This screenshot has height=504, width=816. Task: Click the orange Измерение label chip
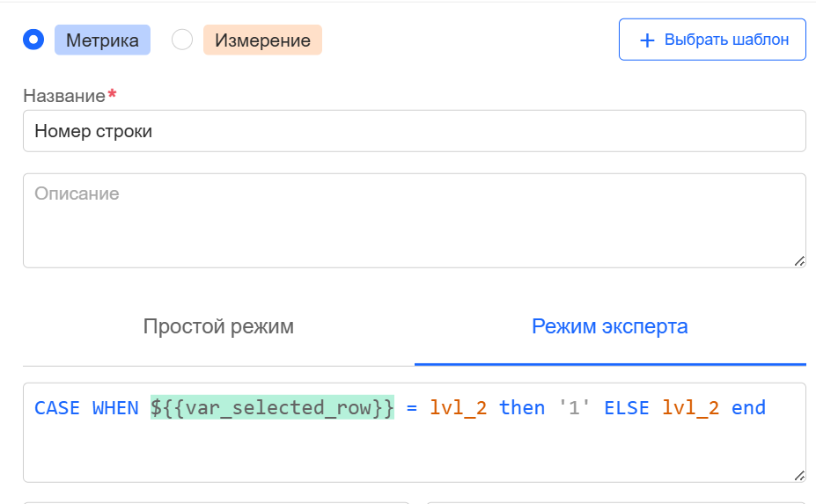tap(262, 40)
